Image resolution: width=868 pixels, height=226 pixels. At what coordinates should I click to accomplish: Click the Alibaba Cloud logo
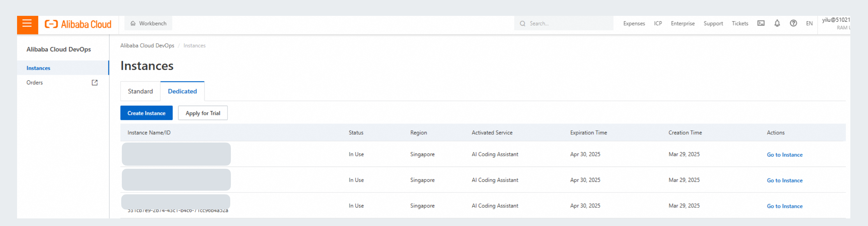click(78, 24)
